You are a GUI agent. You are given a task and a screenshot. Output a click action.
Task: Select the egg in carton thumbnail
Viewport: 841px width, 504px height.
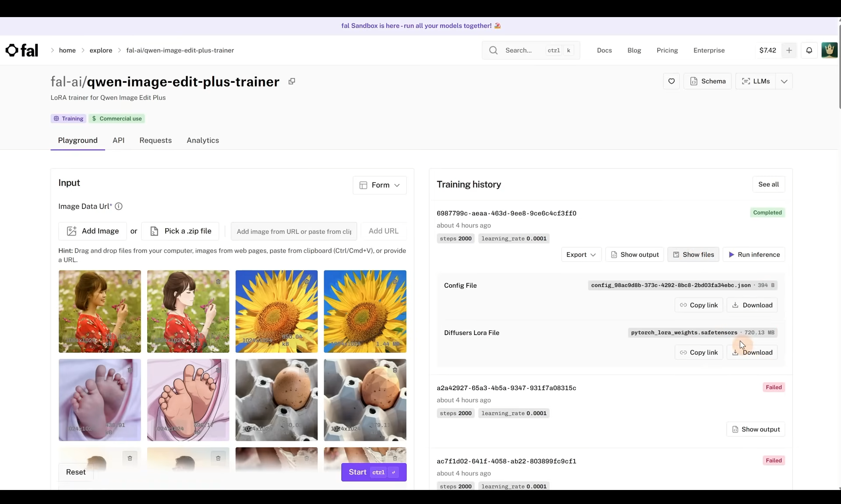pos(276,400)
